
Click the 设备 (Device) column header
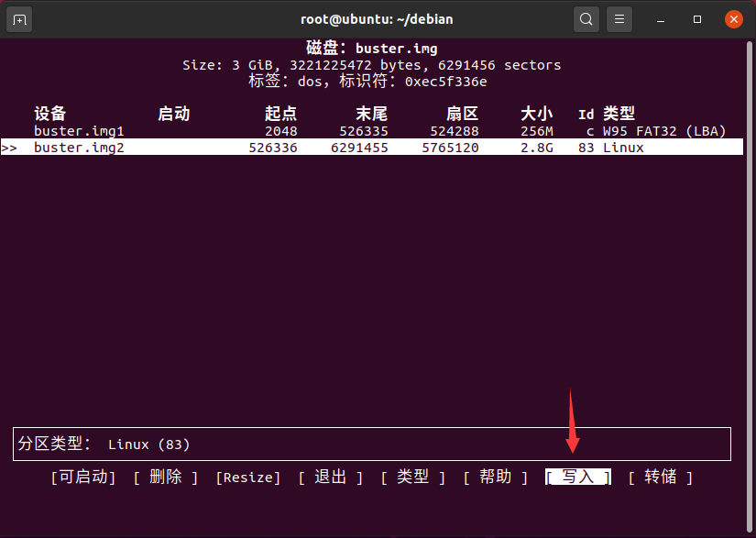[50, 115]
